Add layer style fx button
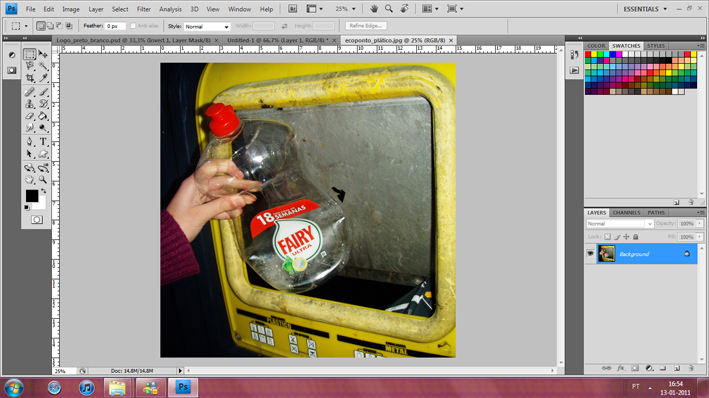Screen dimensions: 709x398 pyautogui.click(x=621, y=368)
